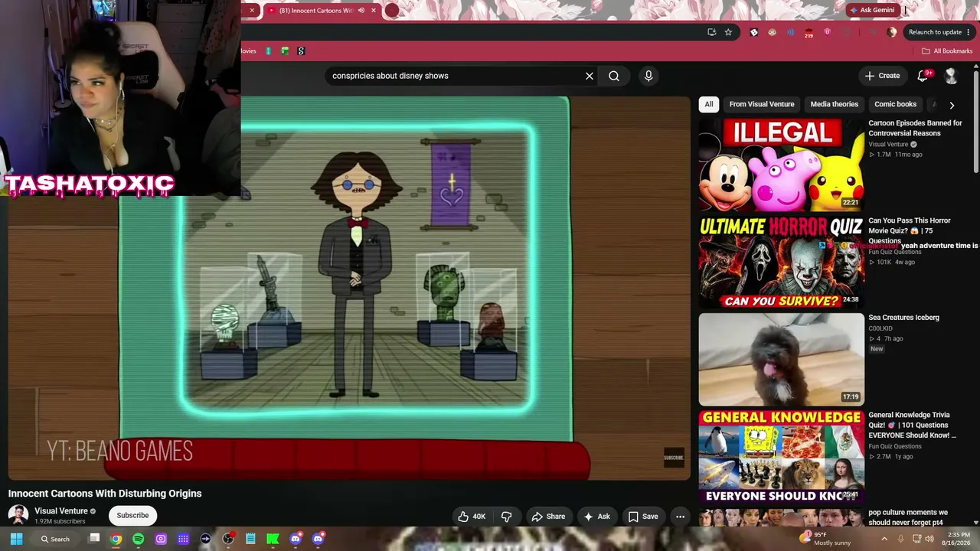Toggle the system tray microphone icon
The height and width of the screenshot is (551, 980).
900,539
